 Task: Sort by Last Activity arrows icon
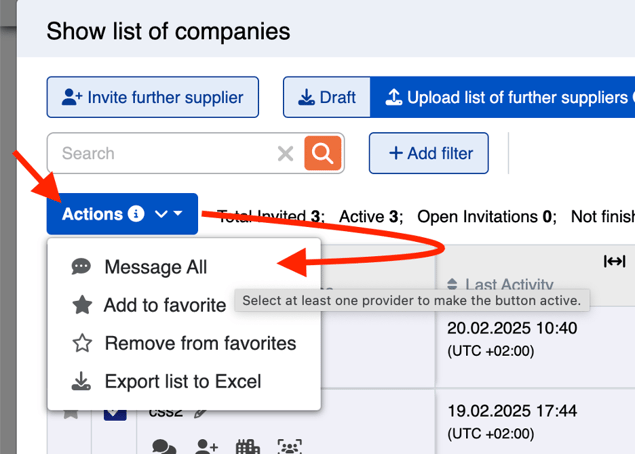click(452, 284)
